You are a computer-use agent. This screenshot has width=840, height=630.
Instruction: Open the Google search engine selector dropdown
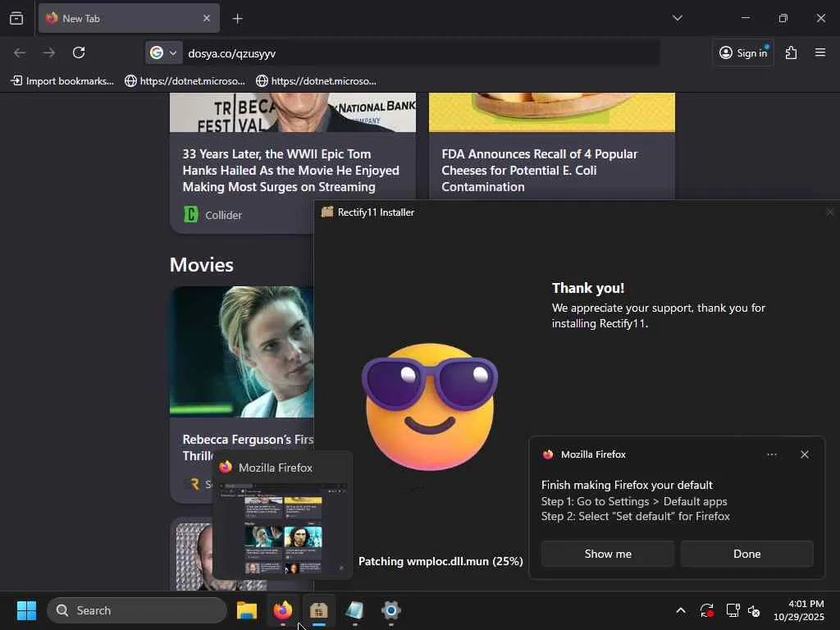coord(163,52)
